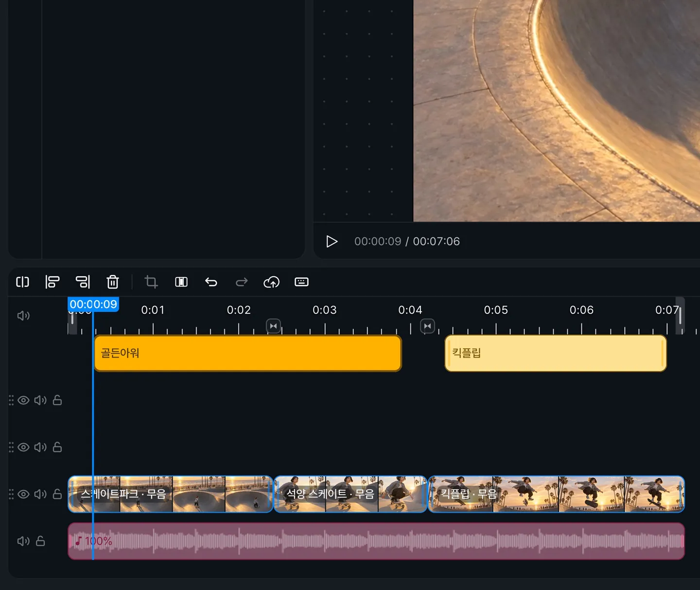Click the 0:05 mark on the ruler
700x590 pixels.
tap(496, 310)
